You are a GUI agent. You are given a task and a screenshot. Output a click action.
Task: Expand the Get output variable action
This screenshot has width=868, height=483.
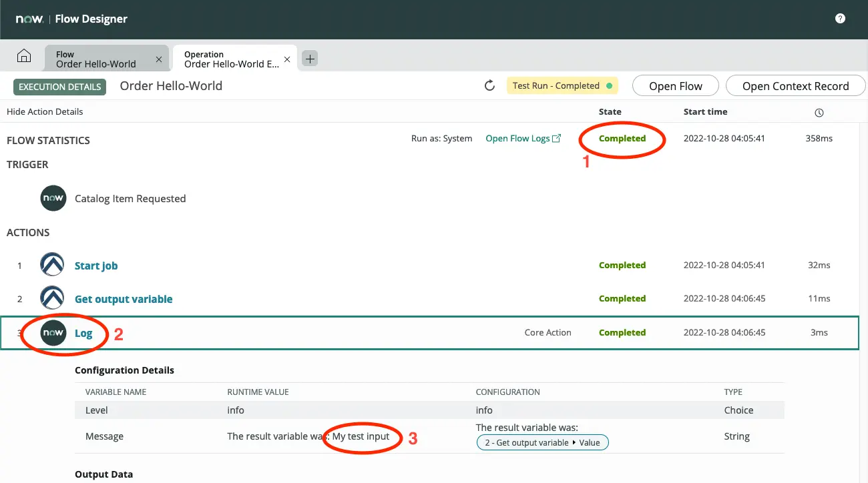tap(124, 299)
